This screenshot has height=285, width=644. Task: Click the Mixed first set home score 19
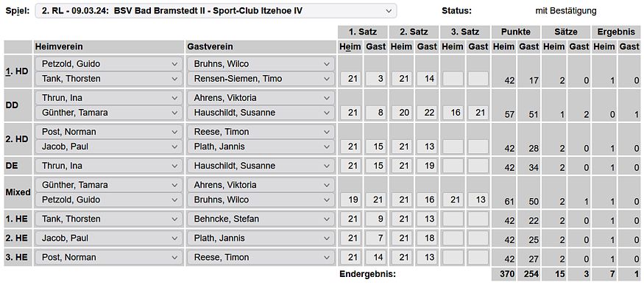(351, 200)
